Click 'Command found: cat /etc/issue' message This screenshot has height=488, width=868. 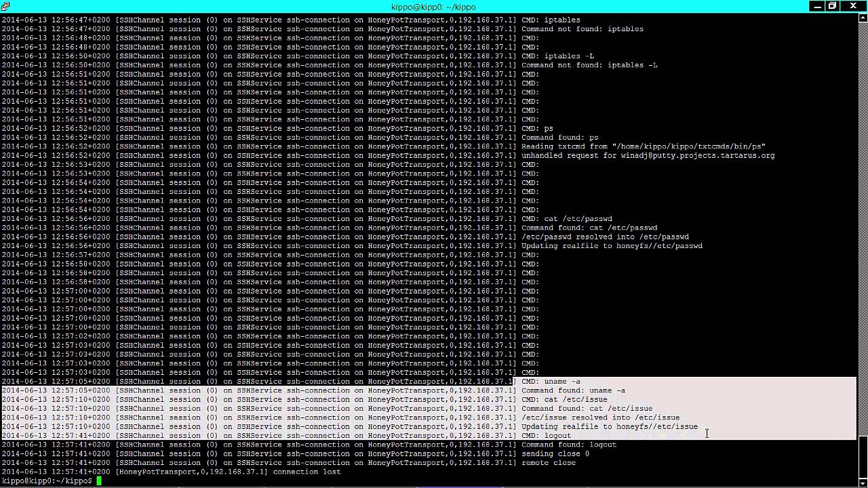coord(587,409)
